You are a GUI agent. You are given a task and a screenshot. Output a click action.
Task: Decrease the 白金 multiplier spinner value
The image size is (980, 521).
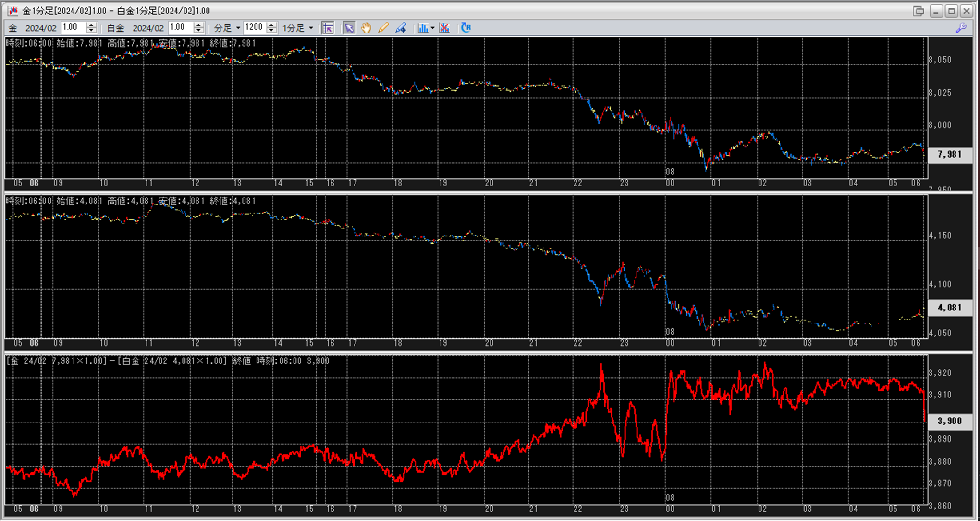[x=199, y=31]
